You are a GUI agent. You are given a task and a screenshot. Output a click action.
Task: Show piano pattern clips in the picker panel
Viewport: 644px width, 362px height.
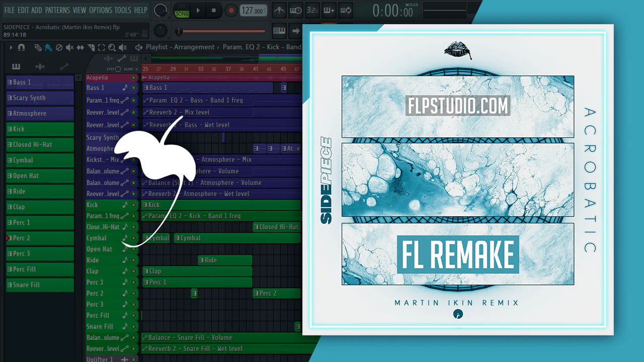(x=16, y=66)
